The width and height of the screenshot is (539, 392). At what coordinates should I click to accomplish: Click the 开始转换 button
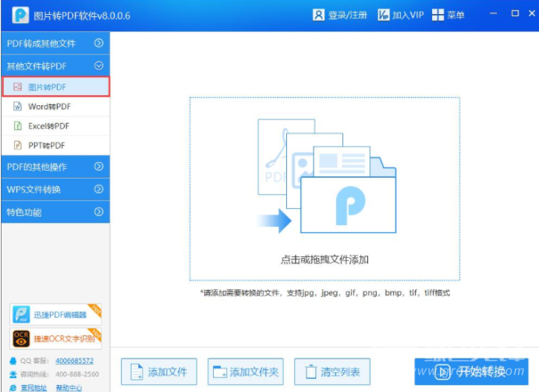(x=471, y=372)
